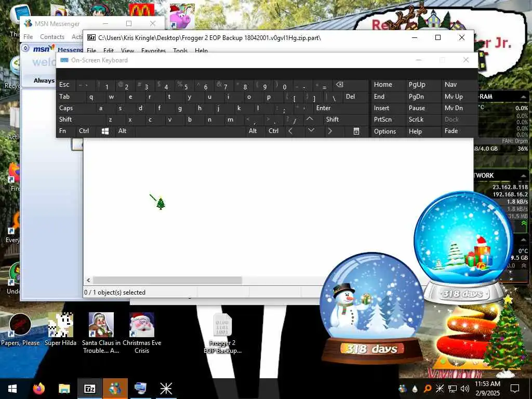The width and height of the screenshot is (532, 399).
Task: Select Christmas Eve Crisis desktop icon
Action: tap(142, 333)
